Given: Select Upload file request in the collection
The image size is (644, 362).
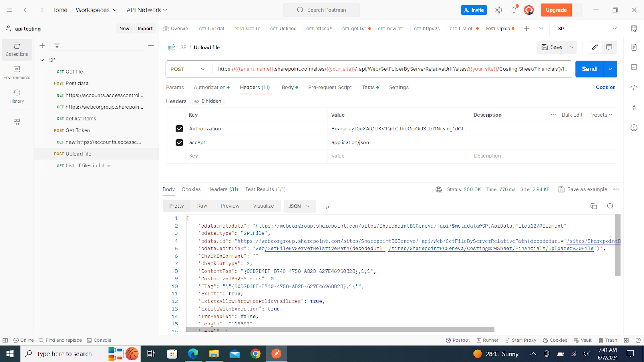Looking at the screenshot, I should pos(97,154).
